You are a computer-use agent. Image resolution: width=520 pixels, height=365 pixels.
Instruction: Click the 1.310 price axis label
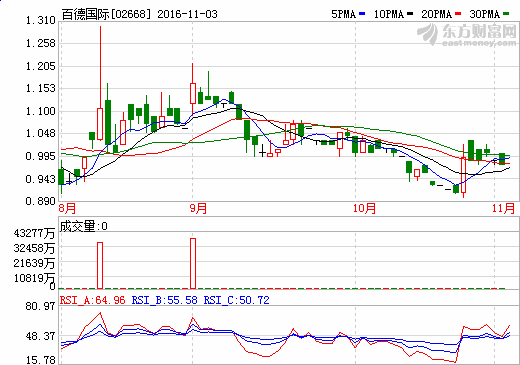[41, 21]
